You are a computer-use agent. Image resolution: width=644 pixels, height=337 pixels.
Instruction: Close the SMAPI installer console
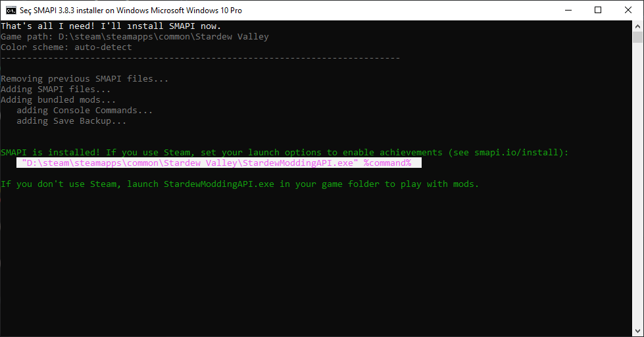(628, 11)
